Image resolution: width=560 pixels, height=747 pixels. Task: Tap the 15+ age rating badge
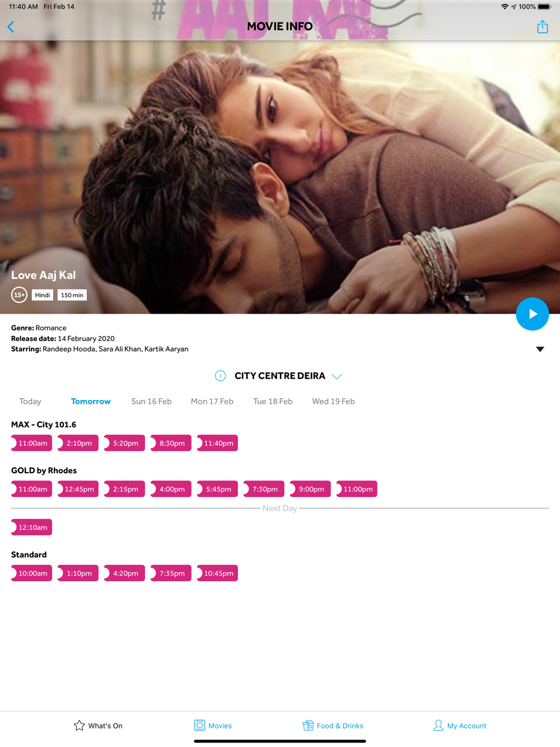(x=19, y=295)
